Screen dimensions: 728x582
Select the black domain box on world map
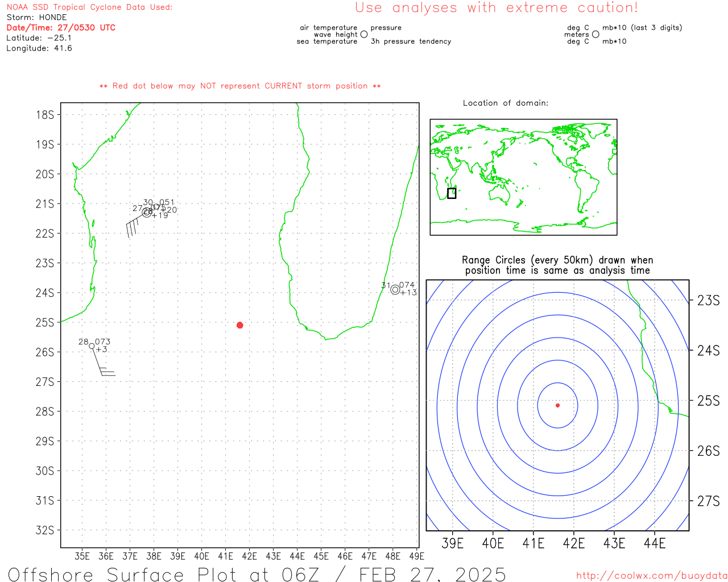point(452,193)
